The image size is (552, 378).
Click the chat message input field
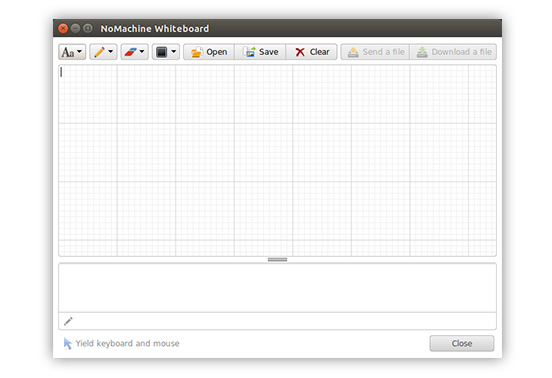coord(277,321)
